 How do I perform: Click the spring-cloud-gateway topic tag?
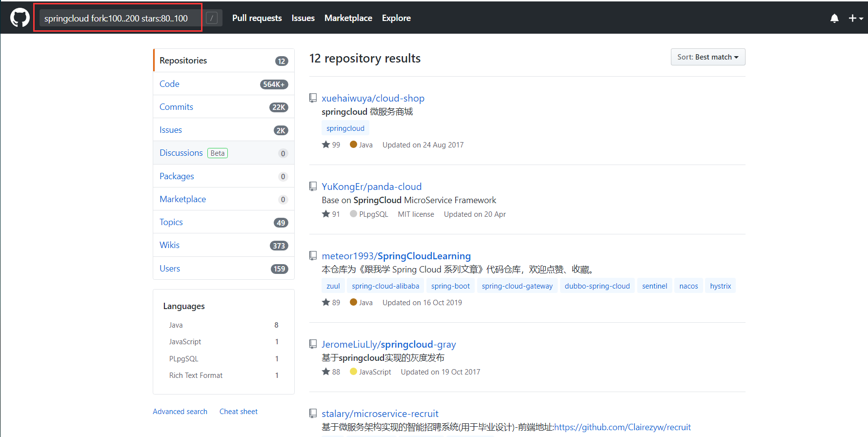click(x=517, y=286)
